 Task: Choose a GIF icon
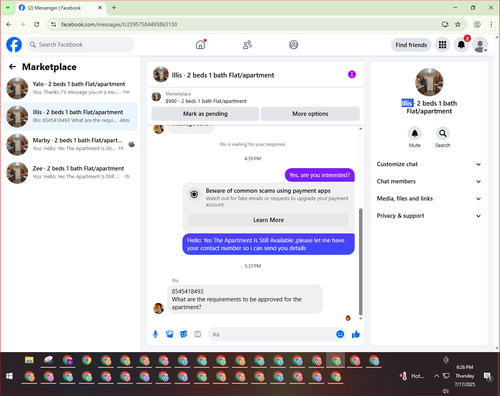(x=198, y=334)
